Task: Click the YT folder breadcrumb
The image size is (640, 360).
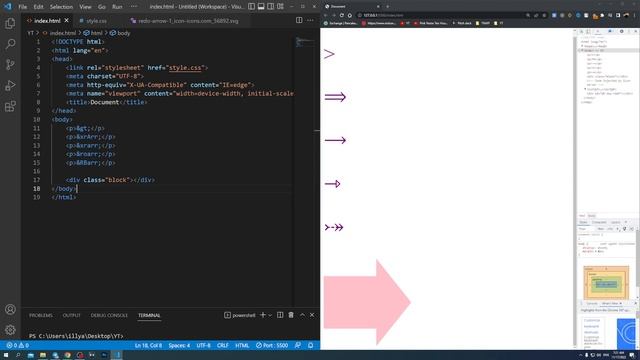Action: [x=31, y=33]
